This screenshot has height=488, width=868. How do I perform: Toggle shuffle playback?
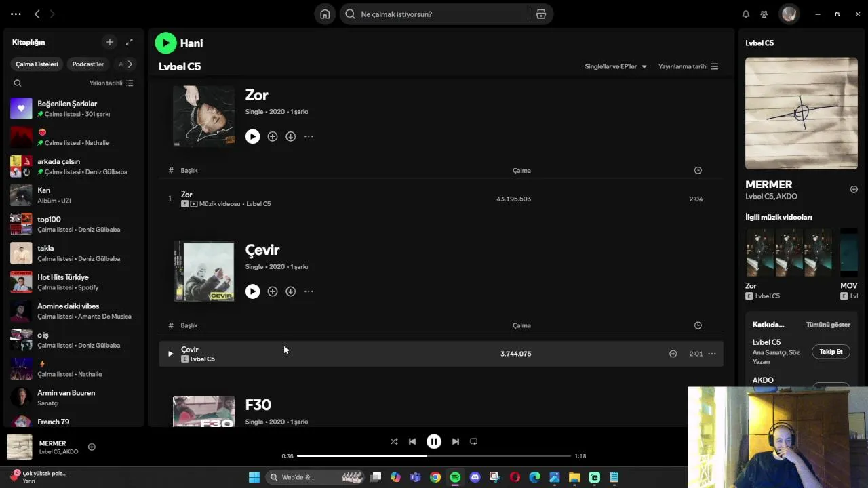[394, 441]
